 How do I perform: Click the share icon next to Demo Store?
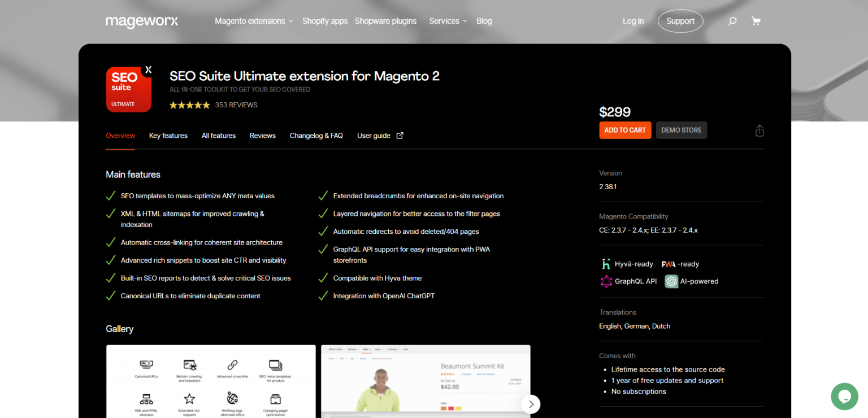[x=759, y=130]
